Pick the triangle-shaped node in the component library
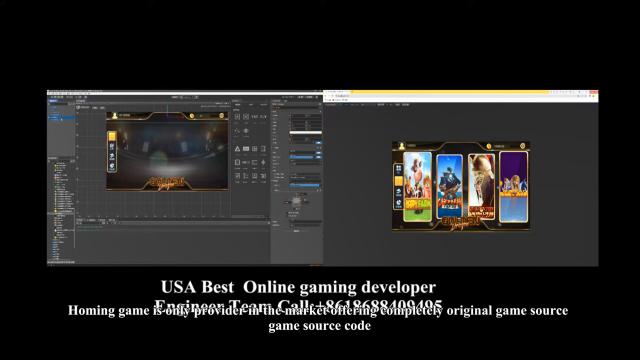 pyautogui.click(x=237, y=149)
